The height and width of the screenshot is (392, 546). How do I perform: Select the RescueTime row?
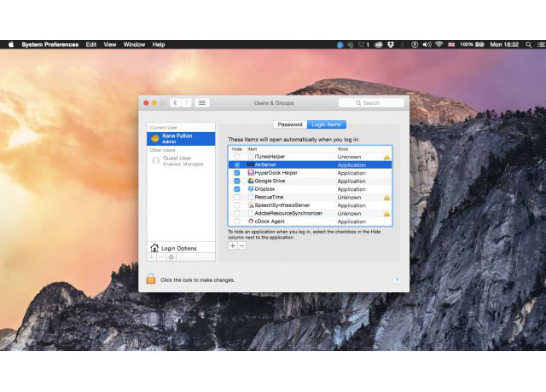[x=310, y=197]
